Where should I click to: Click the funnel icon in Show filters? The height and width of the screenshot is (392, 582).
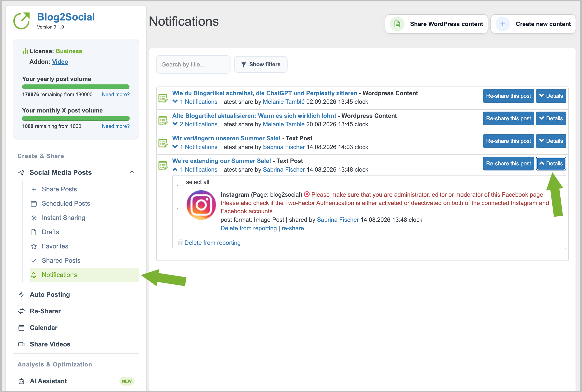244,64
